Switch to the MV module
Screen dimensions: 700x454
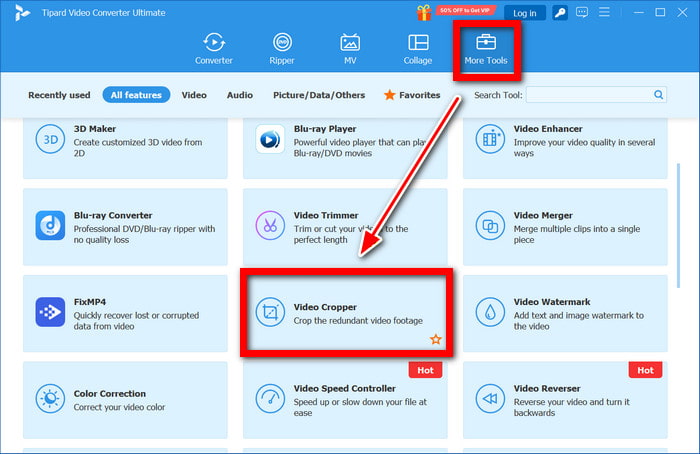coord(350,49)
